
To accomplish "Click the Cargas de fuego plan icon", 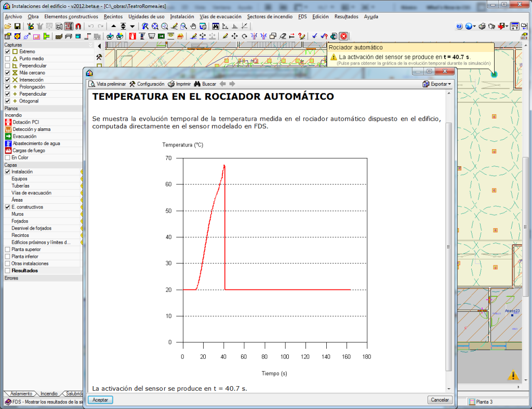I will [x=8, y=150].
